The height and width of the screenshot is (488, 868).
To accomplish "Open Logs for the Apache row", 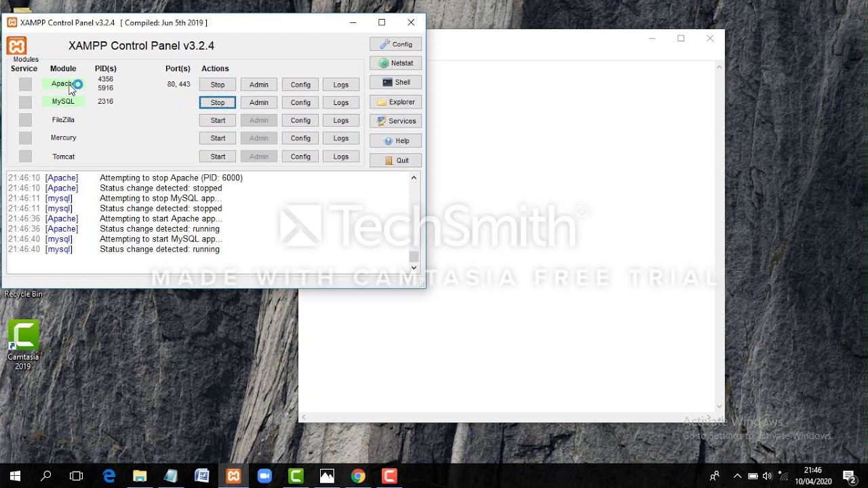I will [341, 85].
